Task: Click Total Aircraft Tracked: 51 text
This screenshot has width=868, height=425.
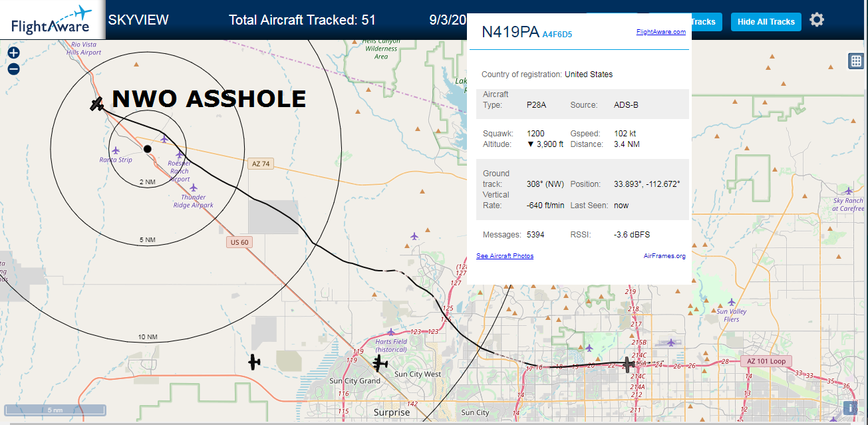Action: tap(303, 20)
